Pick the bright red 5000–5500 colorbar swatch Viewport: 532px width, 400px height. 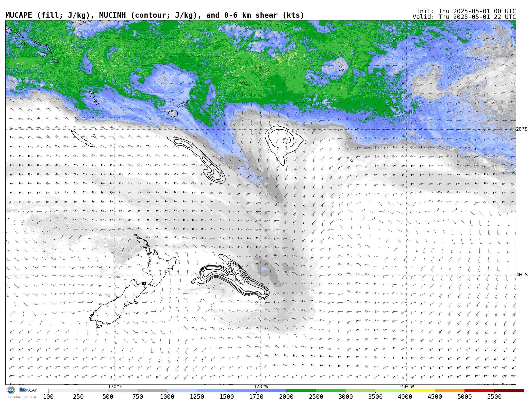[x=479, y=391]
